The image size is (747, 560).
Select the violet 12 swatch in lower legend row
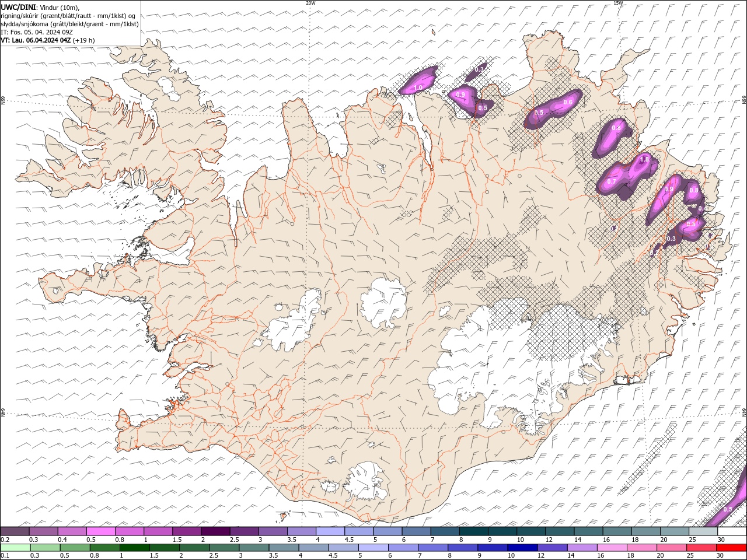551,548
